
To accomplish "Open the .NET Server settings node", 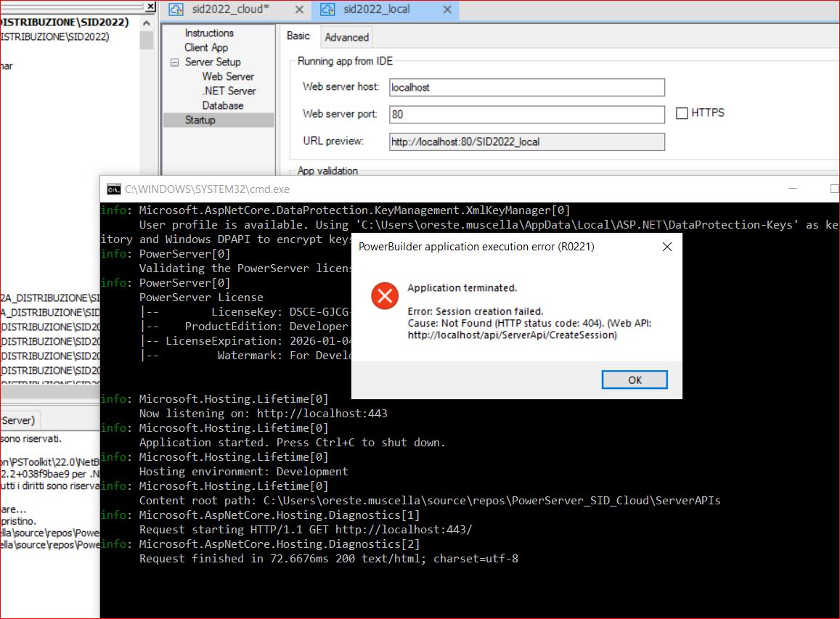I will coord(229,91).
